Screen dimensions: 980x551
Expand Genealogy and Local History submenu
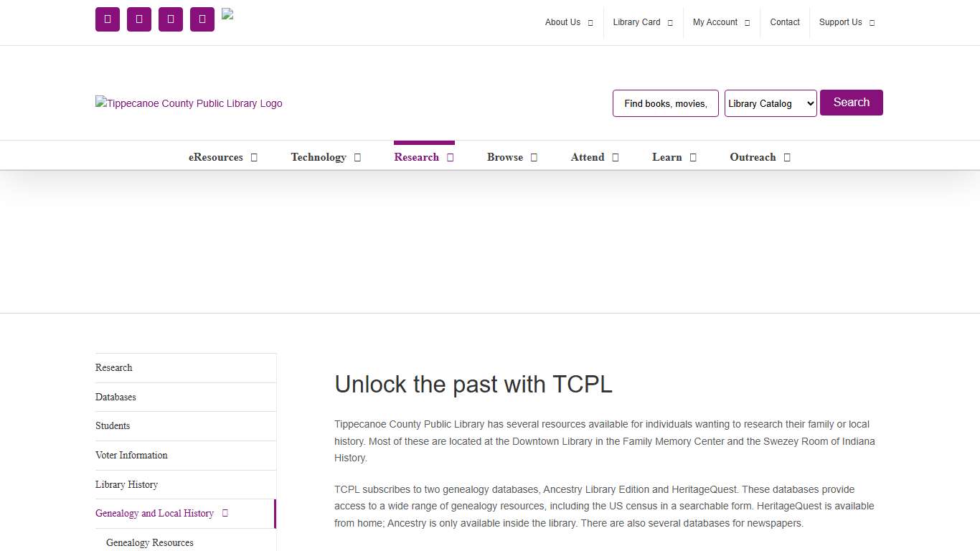(x=159, y=513)
